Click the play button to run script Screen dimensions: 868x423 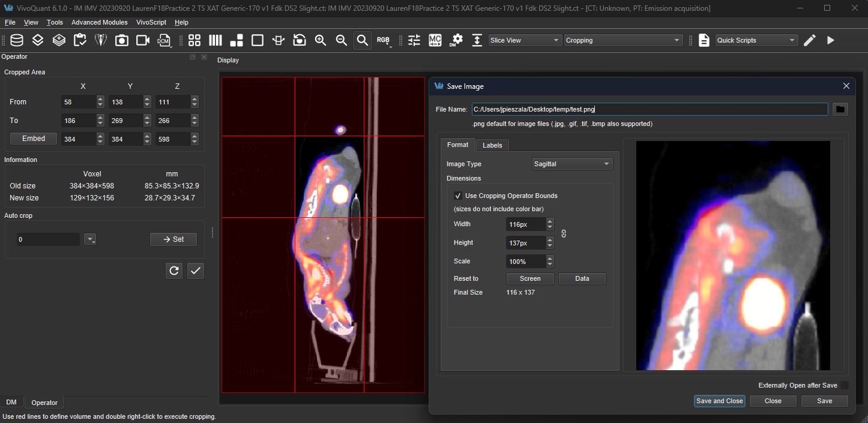point(831,40)
